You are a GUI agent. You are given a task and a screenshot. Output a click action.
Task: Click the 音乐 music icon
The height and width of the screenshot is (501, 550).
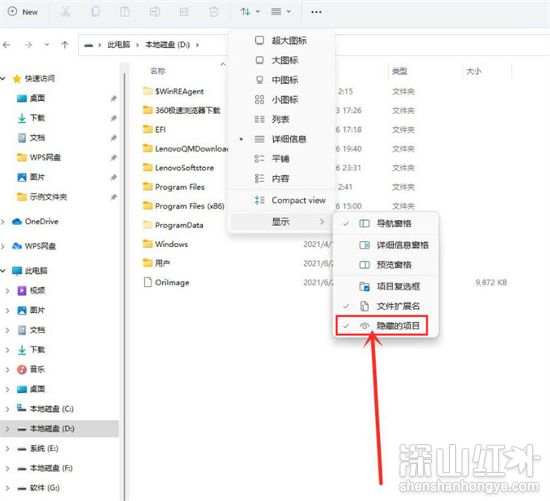22,369
